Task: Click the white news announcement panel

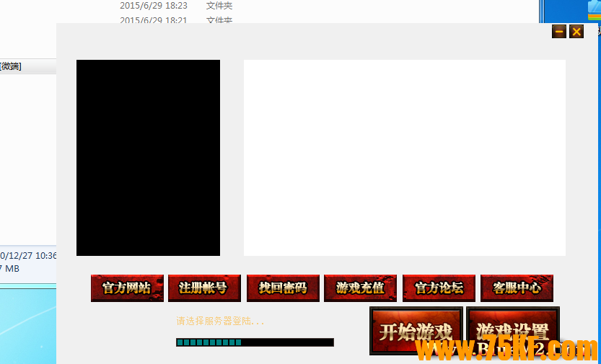Action: point(404,158)
